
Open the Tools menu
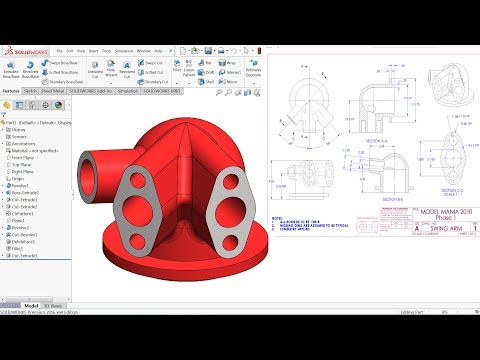point(106,51)
